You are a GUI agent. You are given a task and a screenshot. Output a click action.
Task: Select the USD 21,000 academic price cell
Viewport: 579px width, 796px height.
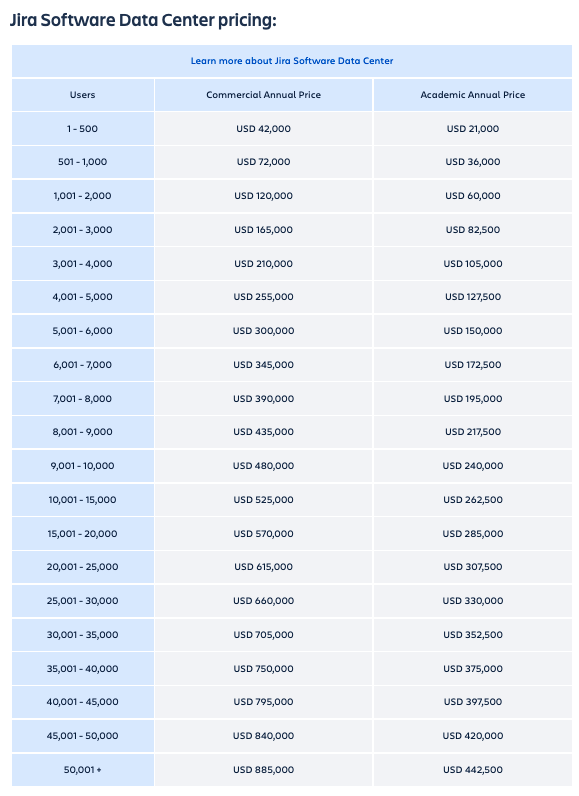coord(473,129)
